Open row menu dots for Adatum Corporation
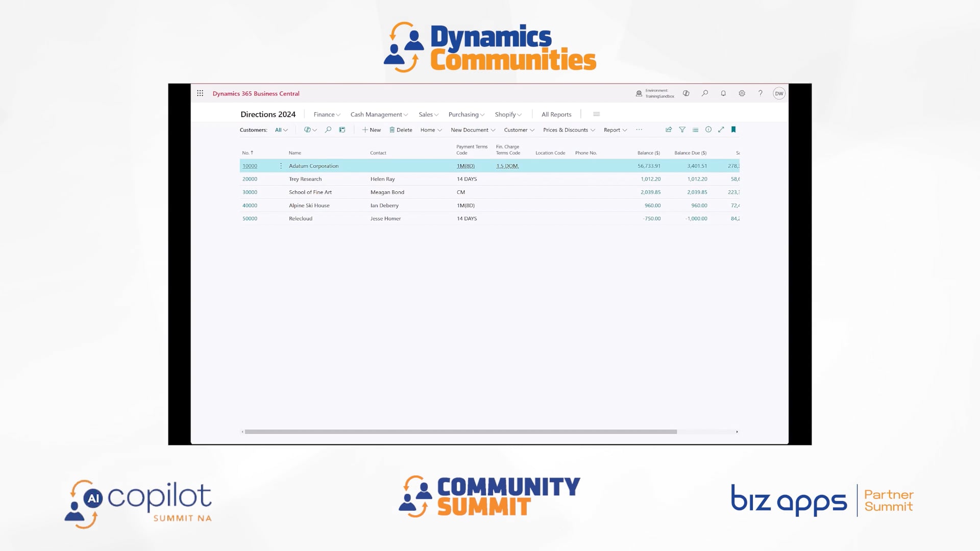This screenshot has width=980, height=551. 281,166
